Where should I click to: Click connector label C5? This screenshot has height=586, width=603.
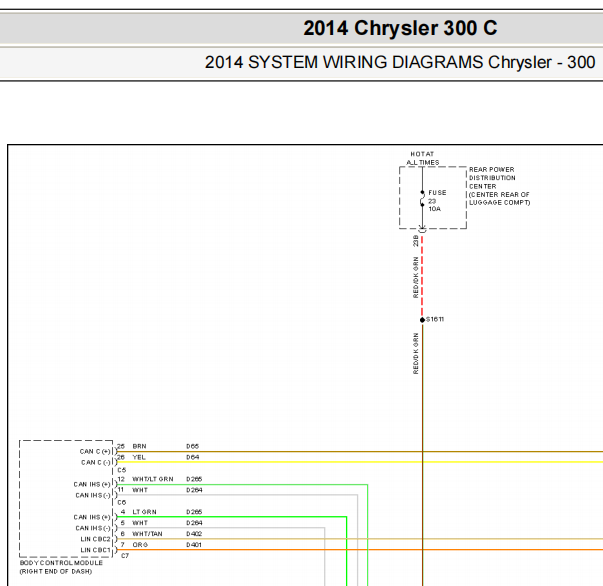click(x=122, y=470)
